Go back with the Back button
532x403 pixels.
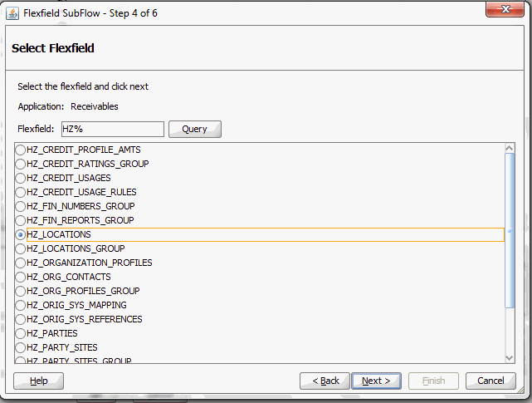(325, 381)
